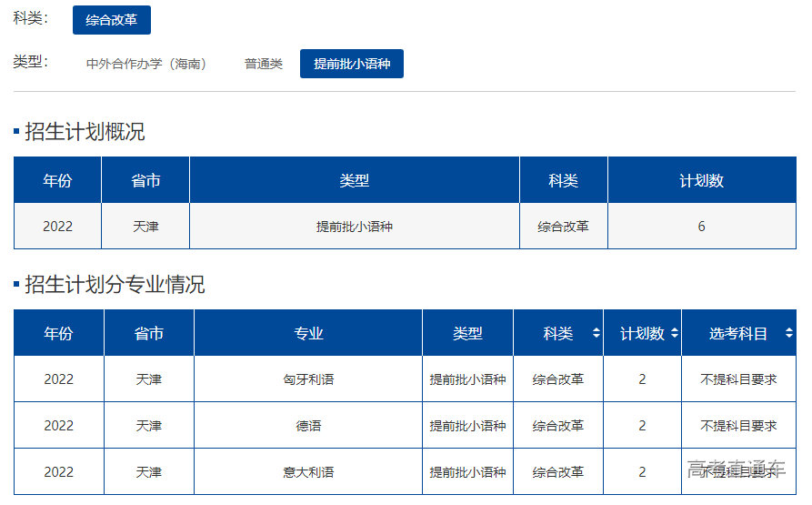
Task: Select the 提前批小语种 type button
Action: coord(352,64)
